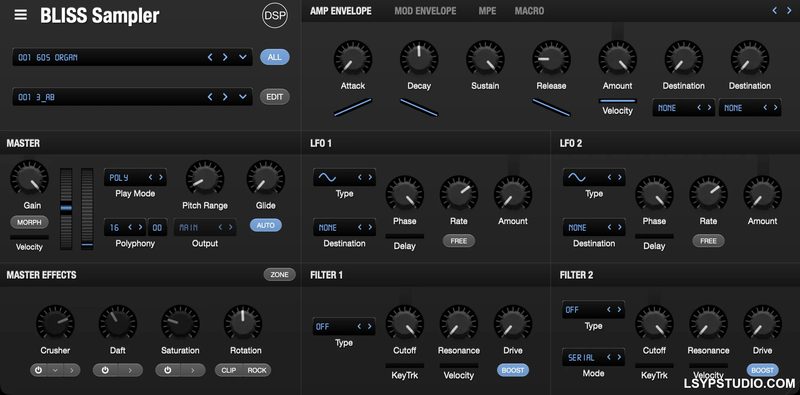This screenshot has width=800, height=395.
Task: Go to next Daft preset arrow
Action: pyautogui.click(x=130, y=371)
